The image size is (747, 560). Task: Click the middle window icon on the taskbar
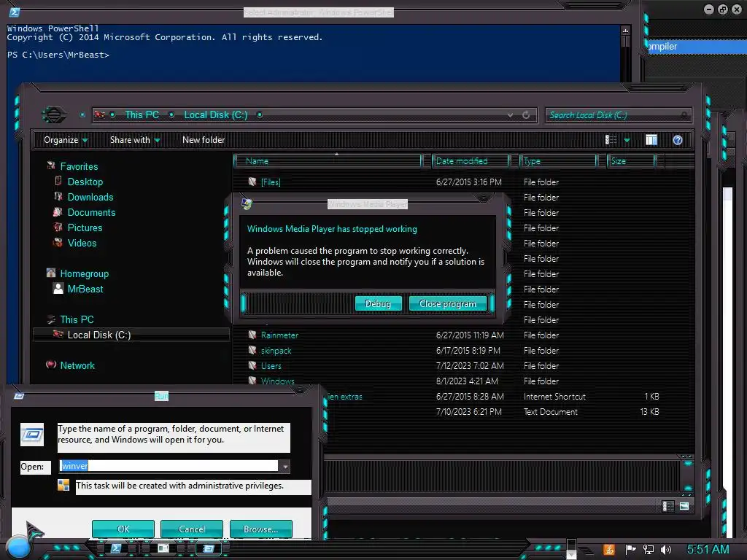tap(163, 548)
